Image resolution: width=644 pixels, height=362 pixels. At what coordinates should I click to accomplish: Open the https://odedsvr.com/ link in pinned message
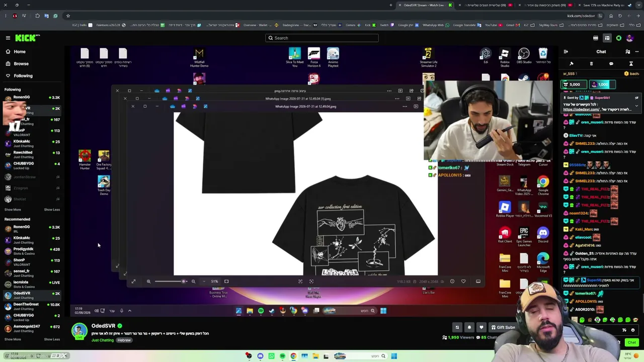(581, 110)
